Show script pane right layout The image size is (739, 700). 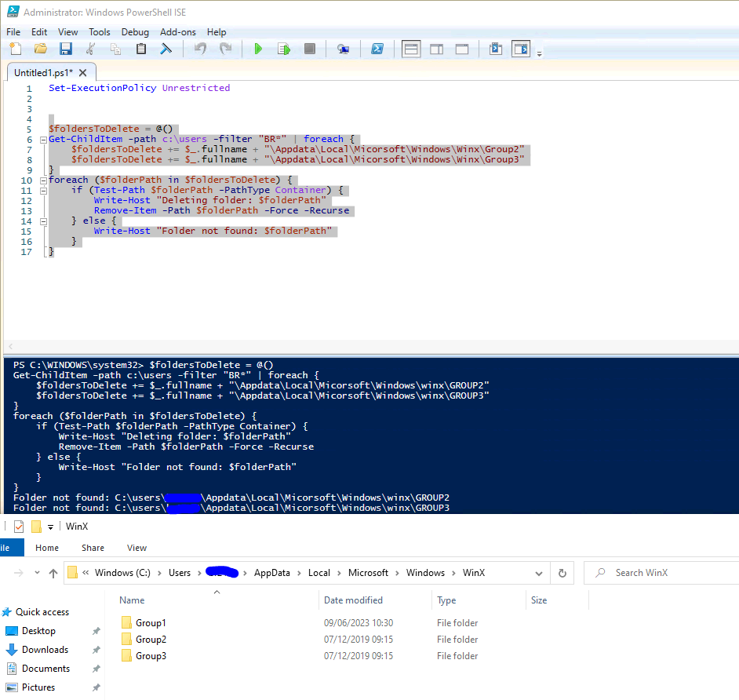pos(436,49)
